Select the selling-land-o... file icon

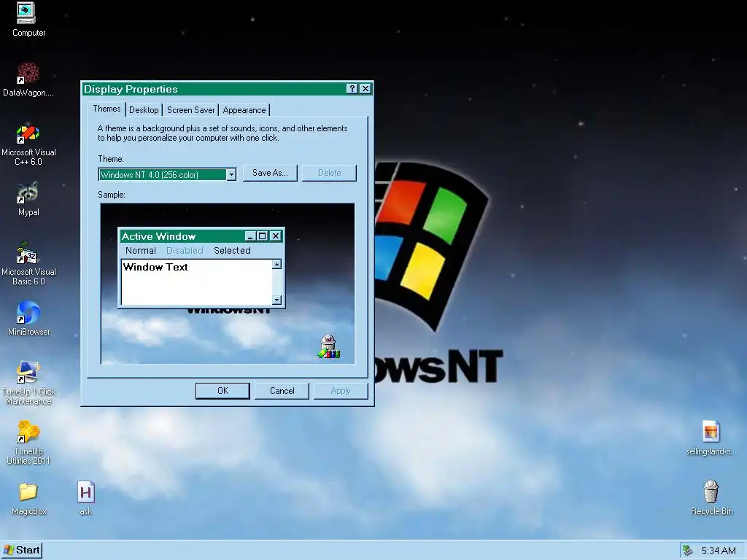pyautogui.click(x=711, y=438)
